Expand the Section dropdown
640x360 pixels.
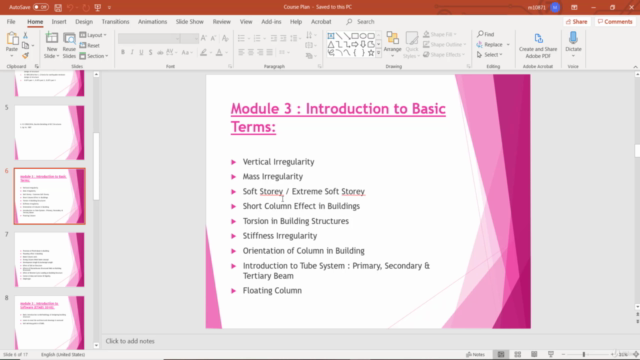coord(94,56)
